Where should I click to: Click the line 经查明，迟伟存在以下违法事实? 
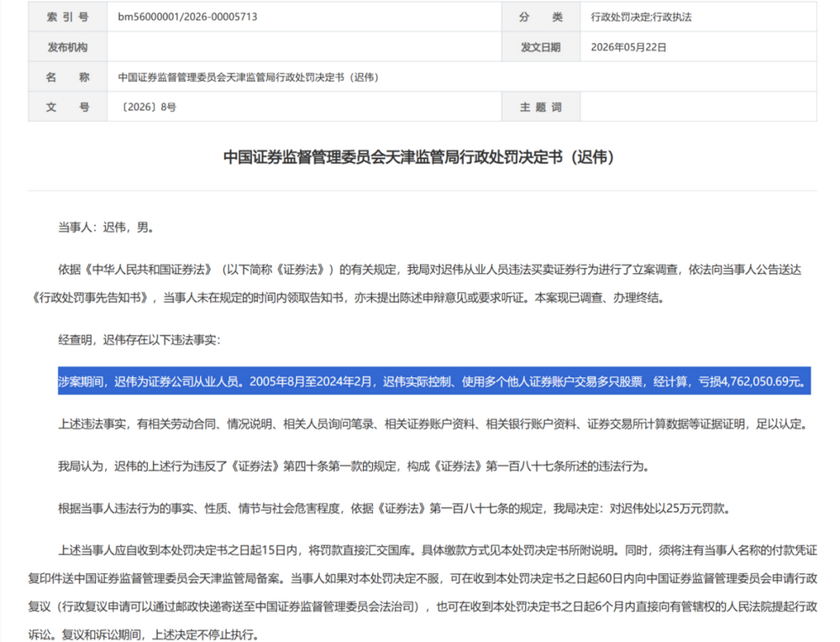[139, 339]
